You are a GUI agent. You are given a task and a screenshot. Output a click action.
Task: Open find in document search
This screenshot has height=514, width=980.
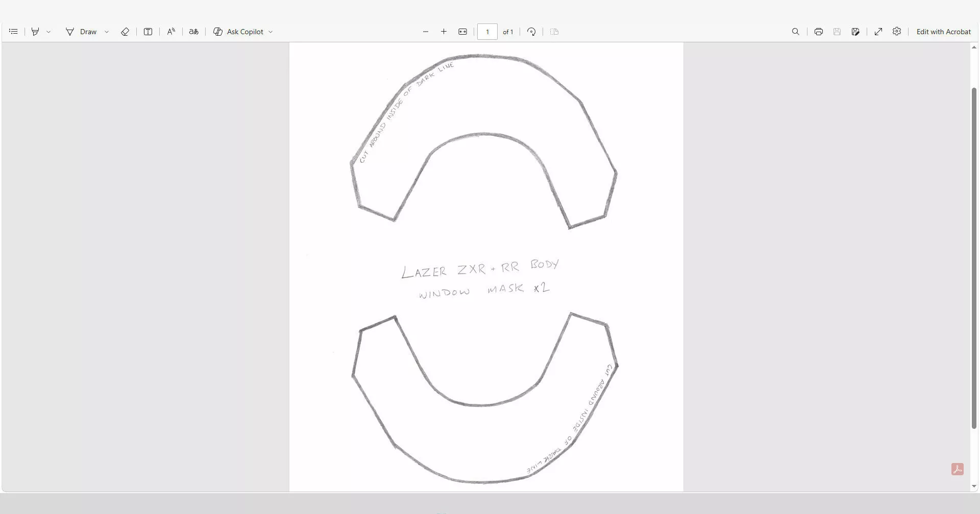[x=796, y=32]
